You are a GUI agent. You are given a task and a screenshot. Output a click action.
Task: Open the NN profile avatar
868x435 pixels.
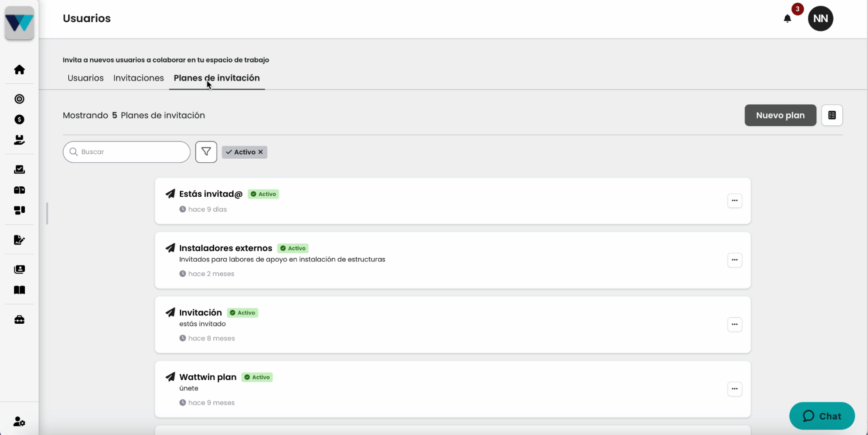tap(821, 19)
